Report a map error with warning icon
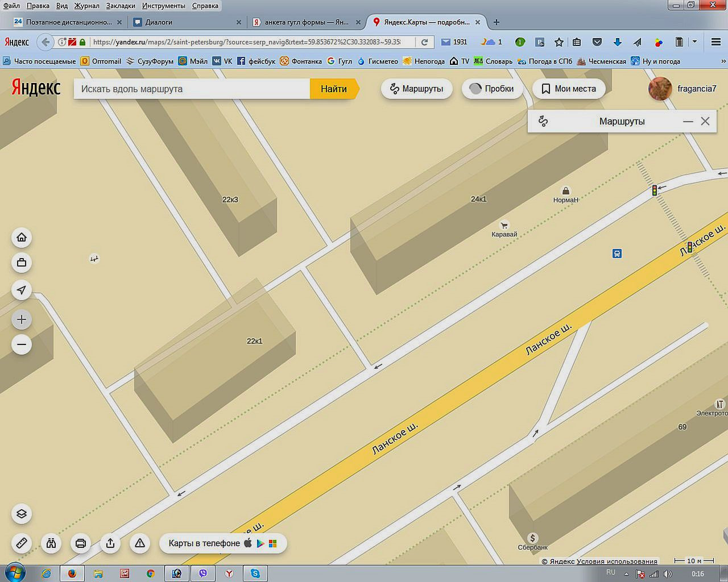The height and width of the screenshot is (582, 728). coord(140,543)
